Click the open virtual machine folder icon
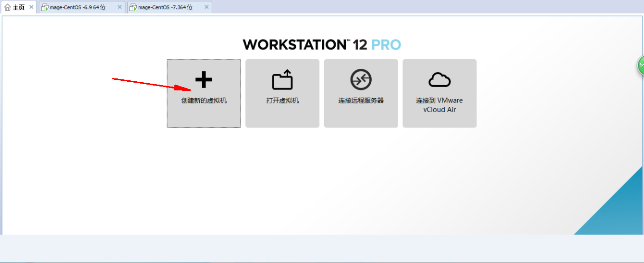Image resolution: width=644 pixels, height=263 pixels. pyautogui.click(x=282, y=80)
